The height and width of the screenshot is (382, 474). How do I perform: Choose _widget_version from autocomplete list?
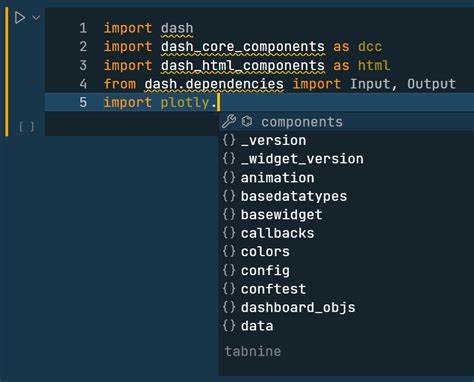click(346, 159)
